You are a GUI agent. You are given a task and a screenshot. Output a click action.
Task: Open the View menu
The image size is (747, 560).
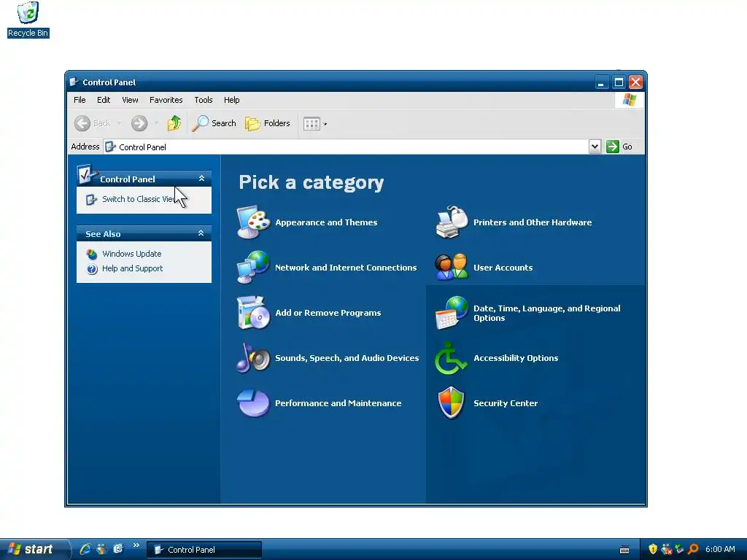pos(130,100)
